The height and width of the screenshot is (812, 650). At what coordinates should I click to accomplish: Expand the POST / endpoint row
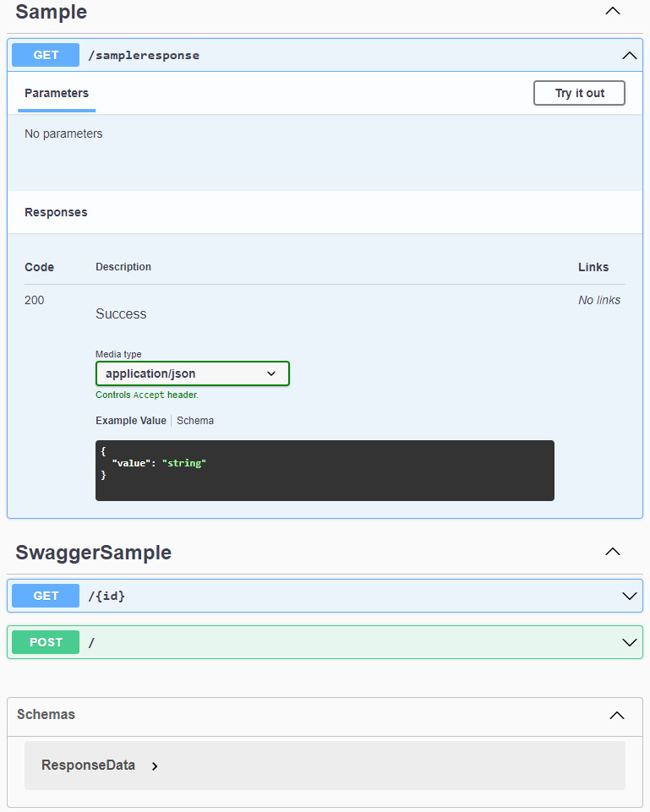point(325,642)
